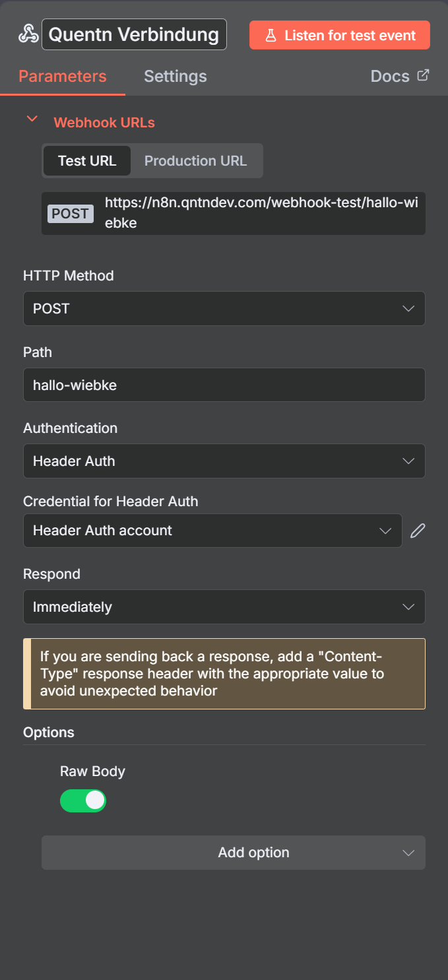Select the Parameters tab
This screenshot has width=448, height=980.
[x=62, y=76]
